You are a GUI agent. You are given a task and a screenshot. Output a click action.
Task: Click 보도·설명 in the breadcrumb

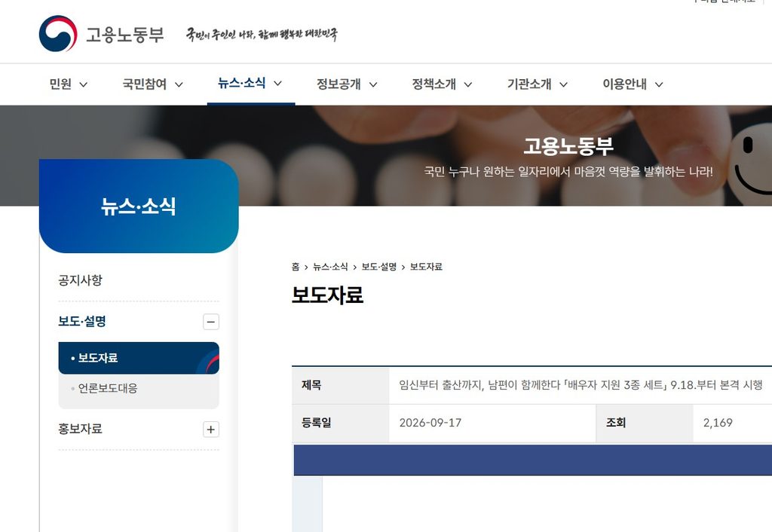(379, 267)
